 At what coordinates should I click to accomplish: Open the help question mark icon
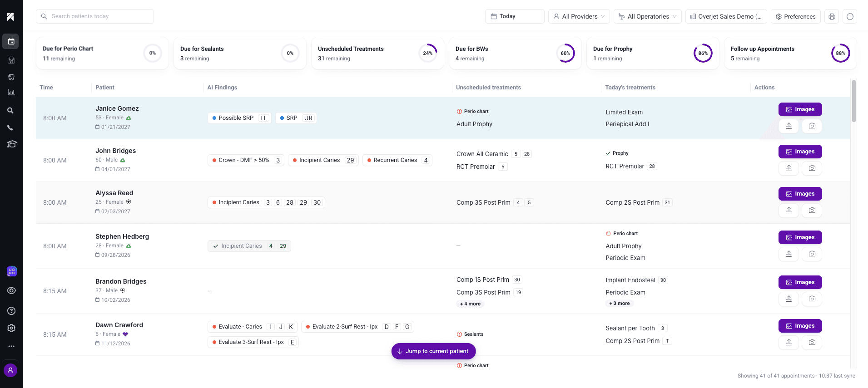tap(11, 311)
